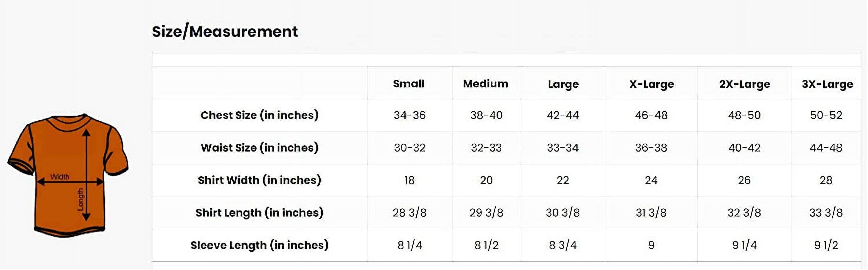Click the 34-36 chest size cell
This screenshot has width=868, height=270.
[x=409, y=115]
